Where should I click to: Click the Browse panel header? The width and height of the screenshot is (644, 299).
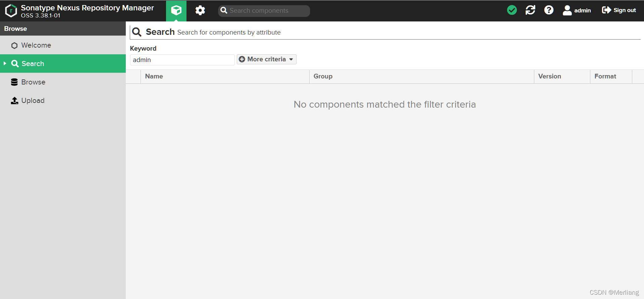coord(63,29)
